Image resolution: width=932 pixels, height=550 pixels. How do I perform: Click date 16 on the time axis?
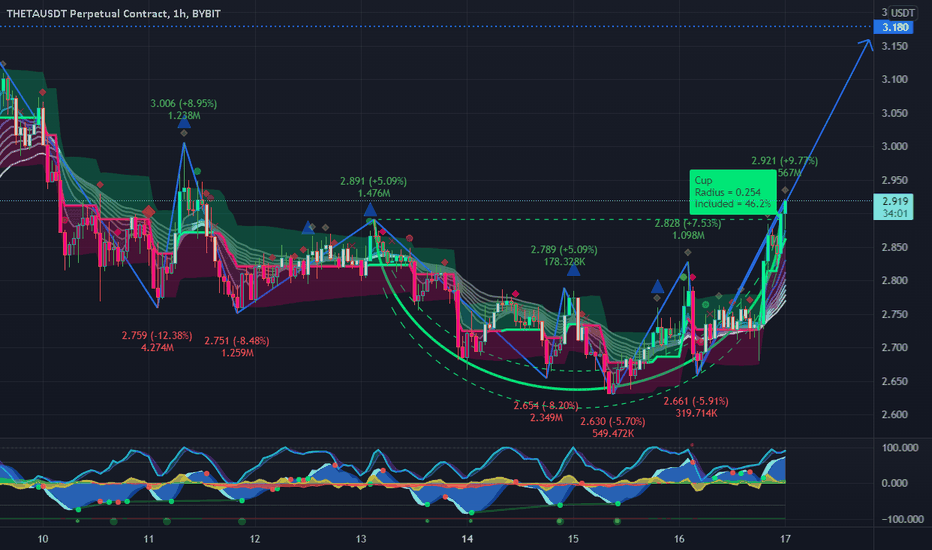[x=679, y=539]
